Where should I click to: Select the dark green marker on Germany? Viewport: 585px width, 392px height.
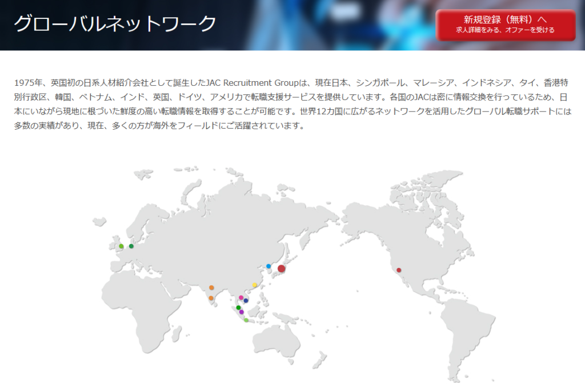click(x=131, y=246)
